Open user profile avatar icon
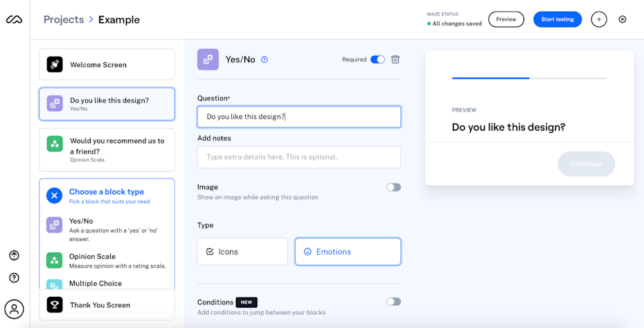The height and width of the screenshot is (328, 644). pyautogui.click(x=14, y=309)
